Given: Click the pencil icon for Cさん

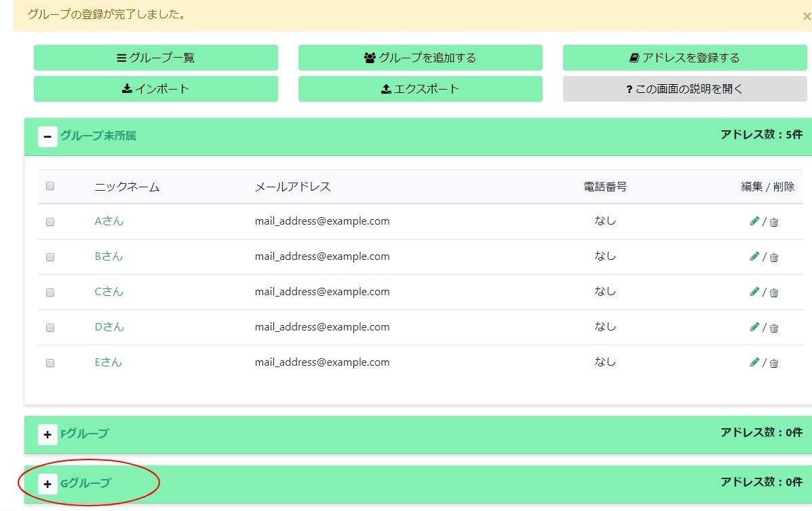Looking at the screenshot, I should pos(754,291).
